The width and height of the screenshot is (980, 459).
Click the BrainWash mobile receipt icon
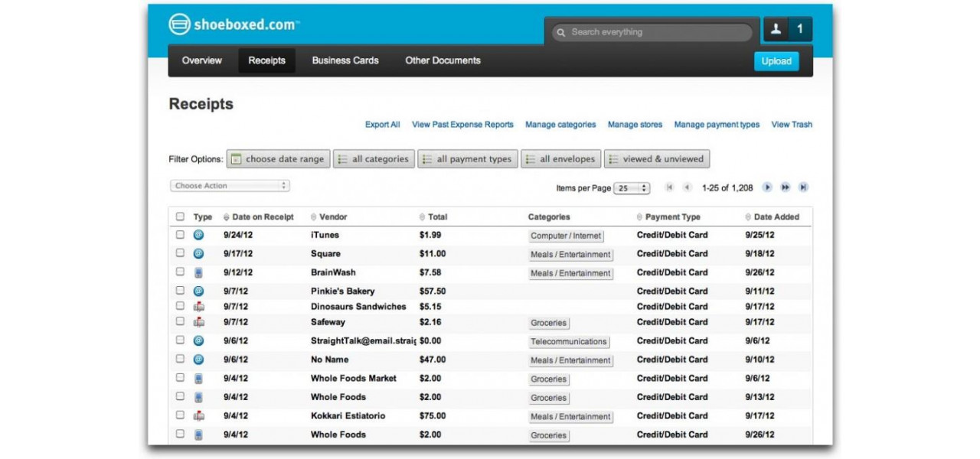pos(198,272)
